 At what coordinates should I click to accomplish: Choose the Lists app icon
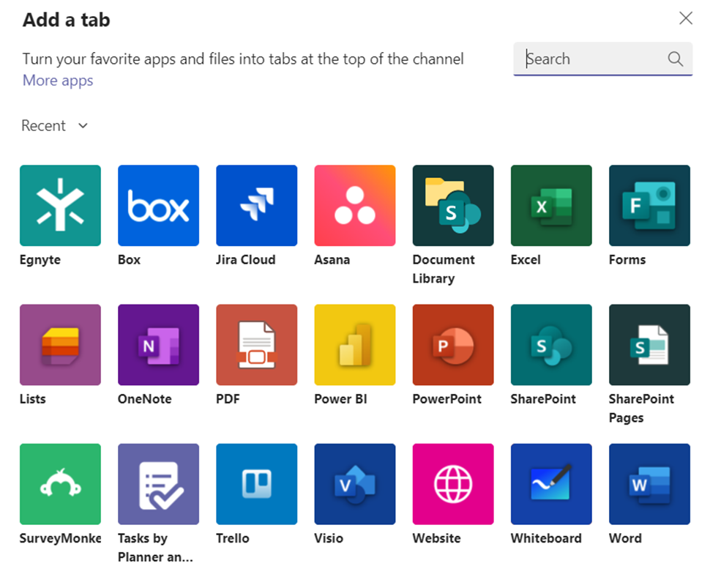click(60, 345)
